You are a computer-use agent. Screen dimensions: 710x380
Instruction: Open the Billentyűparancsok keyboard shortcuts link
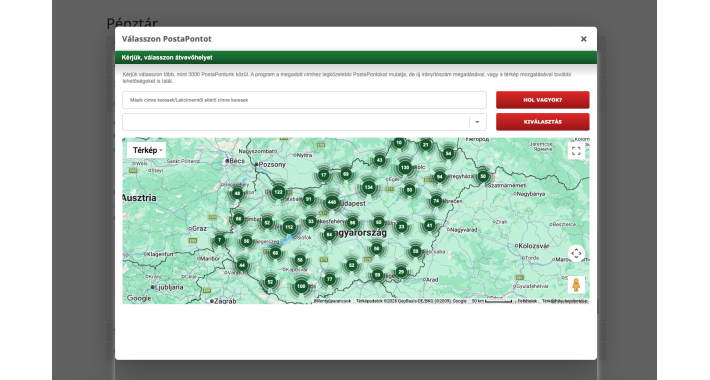333,301
